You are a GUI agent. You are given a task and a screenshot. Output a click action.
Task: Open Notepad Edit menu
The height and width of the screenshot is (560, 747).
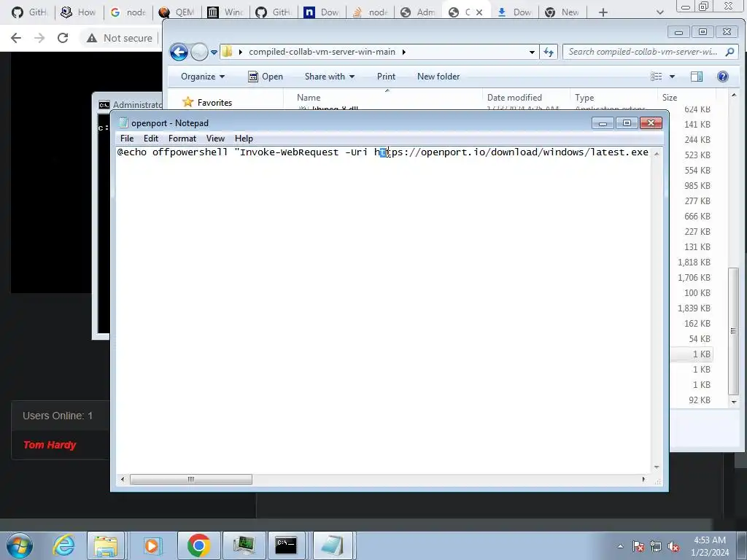[x=150, y=139]
